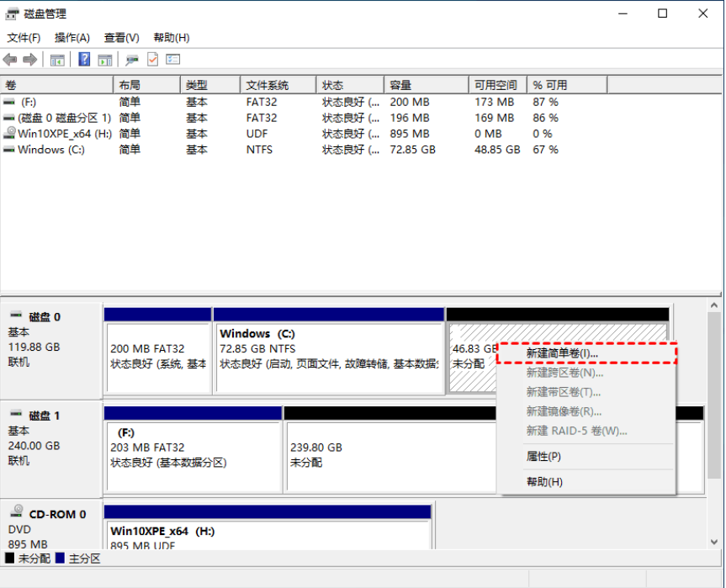Click the Disk Management title bar icon
726x588 pixels.
(x=12, y=14)
